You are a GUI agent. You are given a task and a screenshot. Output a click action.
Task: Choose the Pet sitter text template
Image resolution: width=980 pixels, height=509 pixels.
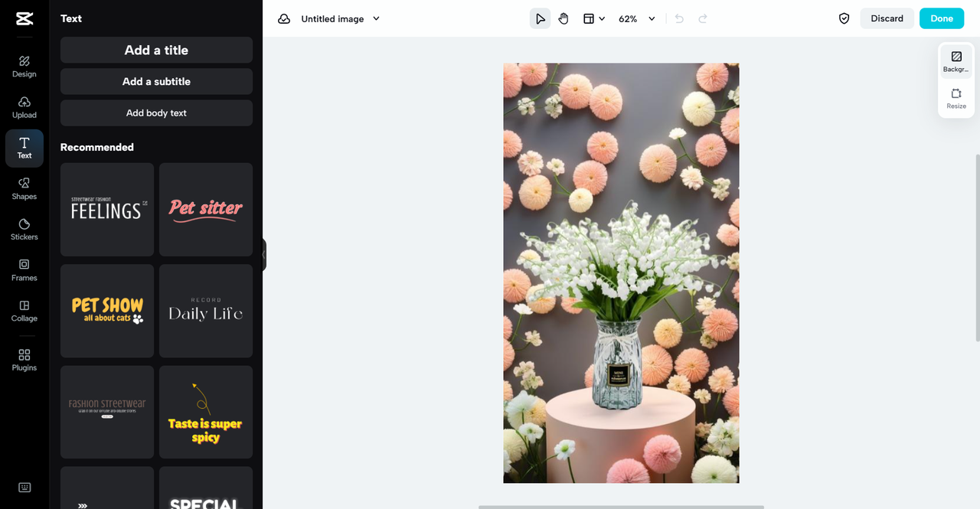coord(206,209)
